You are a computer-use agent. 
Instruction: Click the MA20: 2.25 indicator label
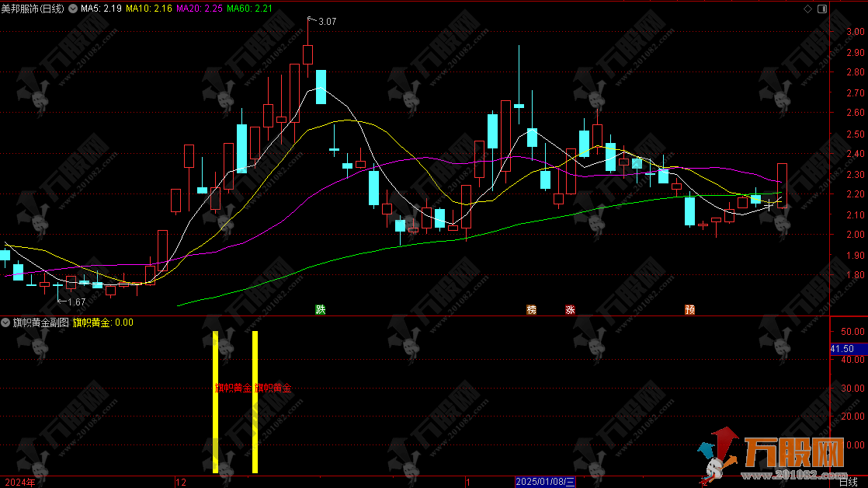200,9
